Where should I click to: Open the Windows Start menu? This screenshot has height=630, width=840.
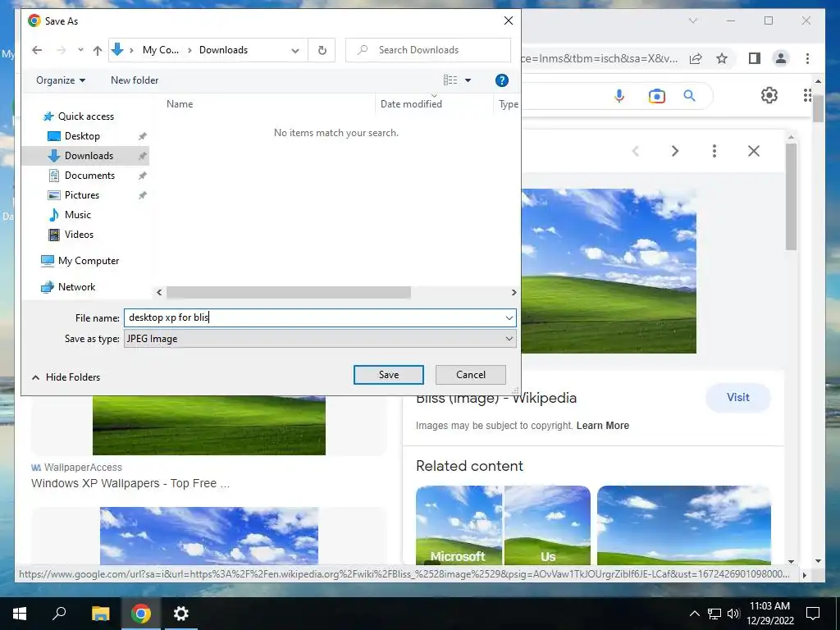point(20,614)
